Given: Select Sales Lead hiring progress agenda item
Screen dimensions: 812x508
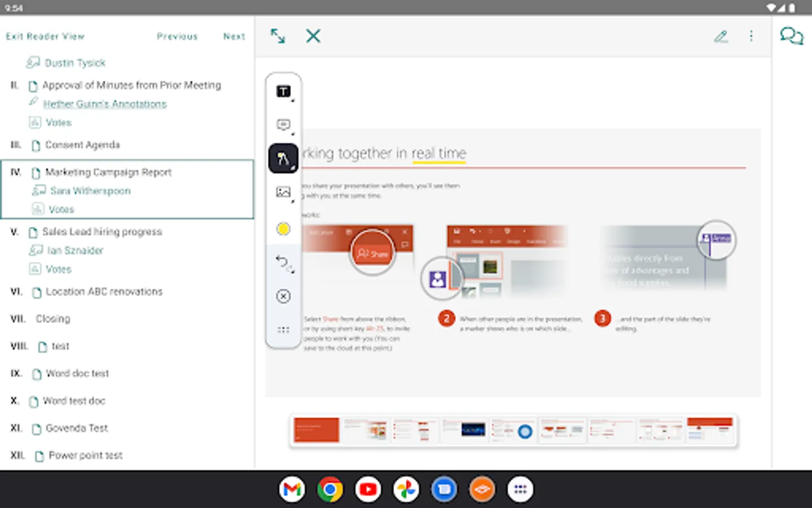Looking at the screenshot, I should pos(102,232).
